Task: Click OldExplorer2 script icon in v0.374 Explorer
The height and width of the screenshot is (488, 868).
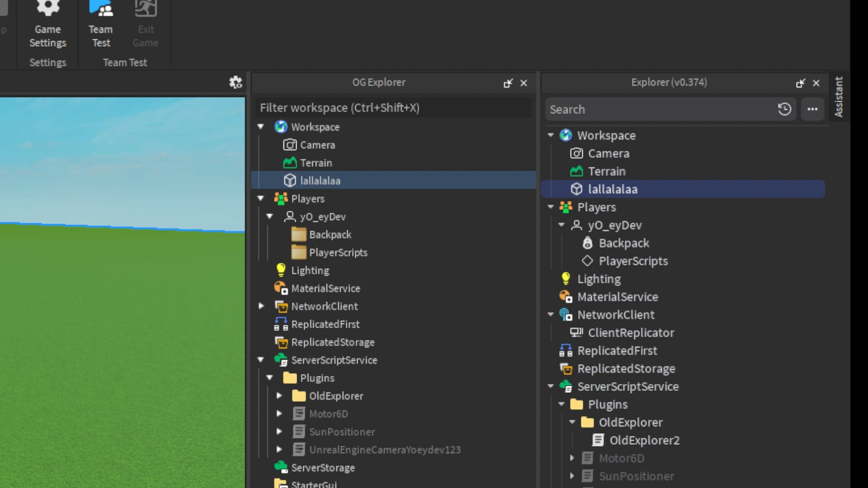Action: tap(598, 440)
